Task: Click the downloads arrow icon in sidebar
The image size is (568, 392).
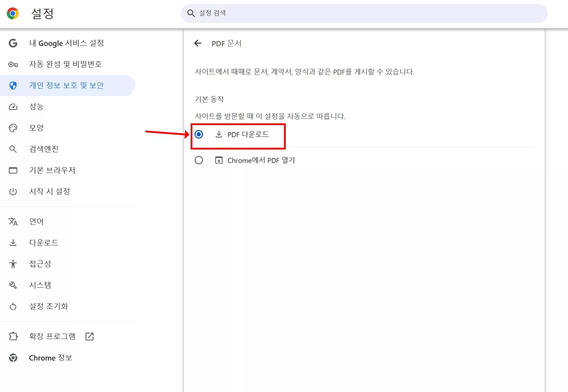Action: pyautogui.click(x=13, y=242)
